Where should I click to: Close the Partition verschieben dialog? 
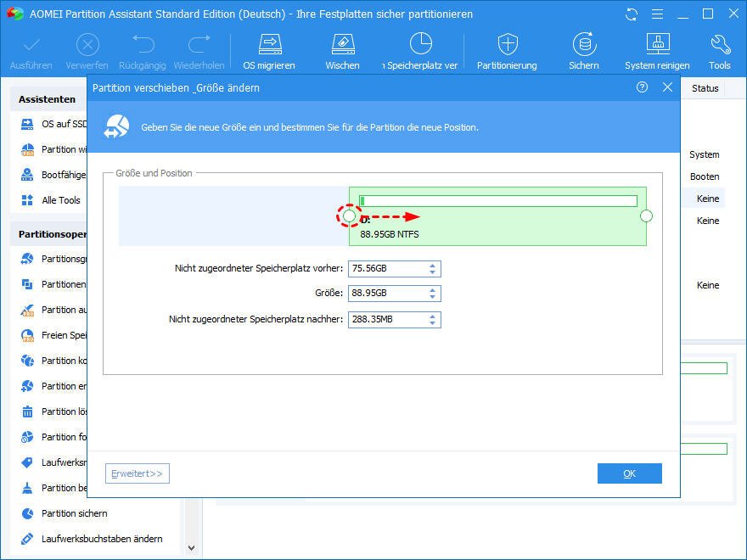667,87
